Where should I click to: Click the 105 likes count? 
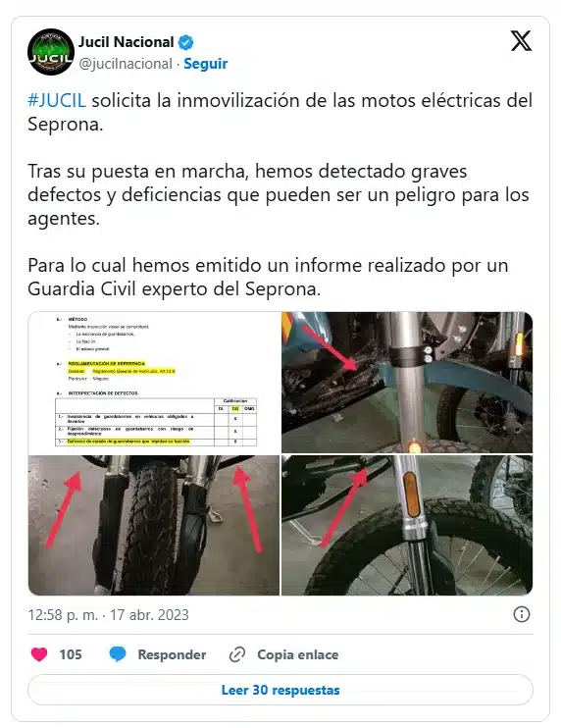click(x=71, y=654)
